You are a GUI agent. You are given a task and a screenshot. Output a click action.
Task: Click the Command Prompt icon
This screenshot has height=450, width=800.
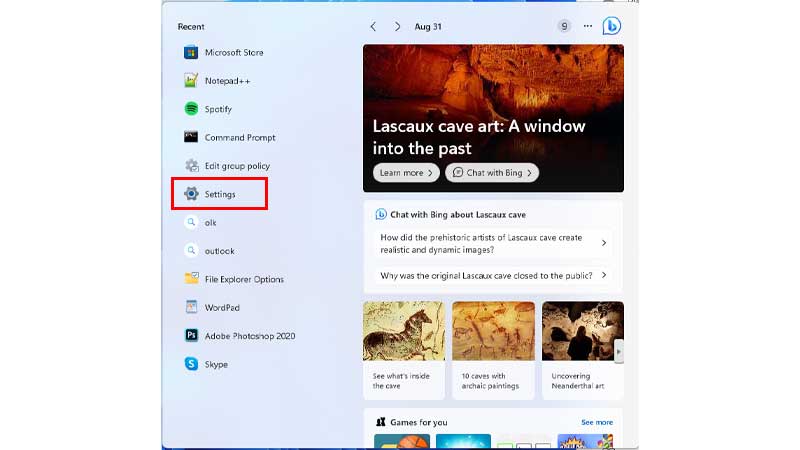coord(191,137)
